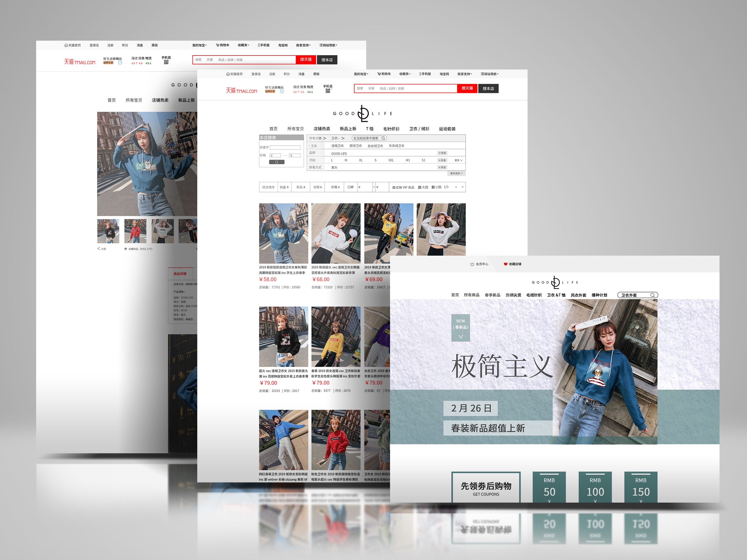
Task: Click the 收藏店铺 heart icon
Action: [x=505, y=264]
